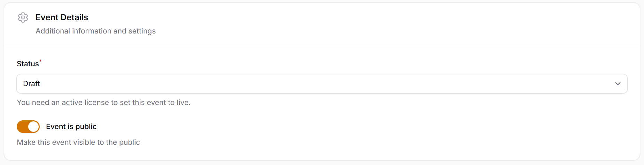Viewport: 644px width, 165px height.
Task: Click the gear icon beside Event Details
Action: (x=23, y=17)
